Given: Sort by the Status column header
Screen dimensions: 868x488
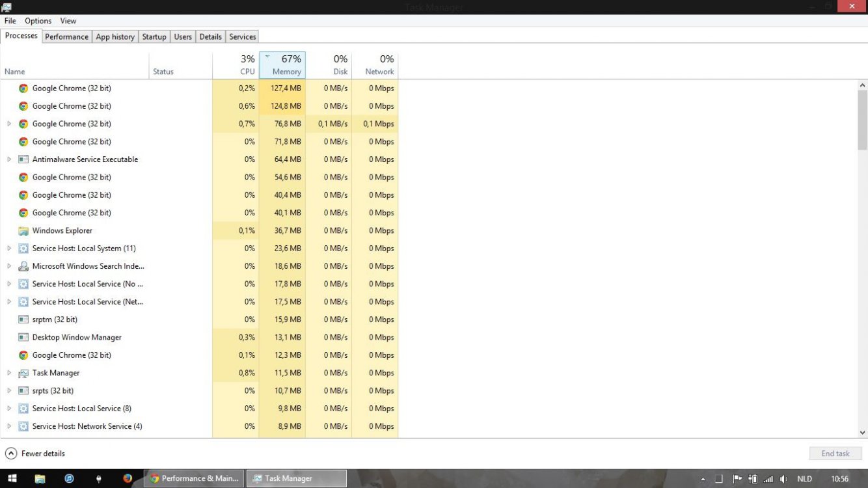Looking at the screenshot, I should 181,65.
